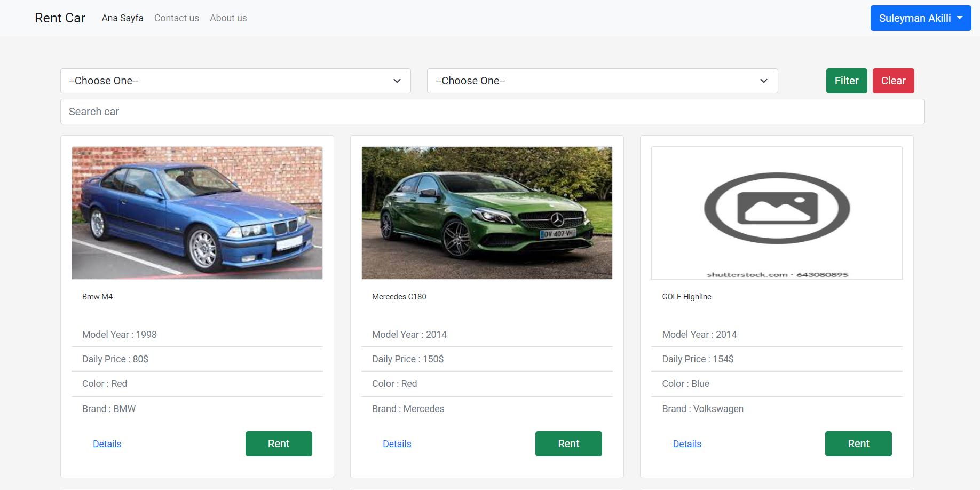Apply filters with the Filter button
Image resolution: width=980 pixels, height=490 pixels.
846,81
